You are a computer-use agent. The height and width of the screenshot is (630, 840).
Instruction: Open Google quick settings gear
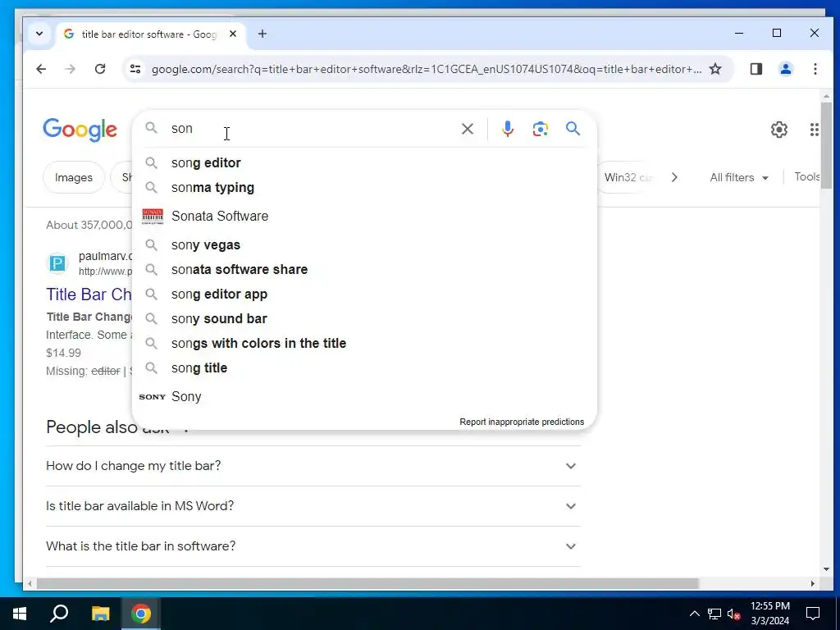click(779, 129)
